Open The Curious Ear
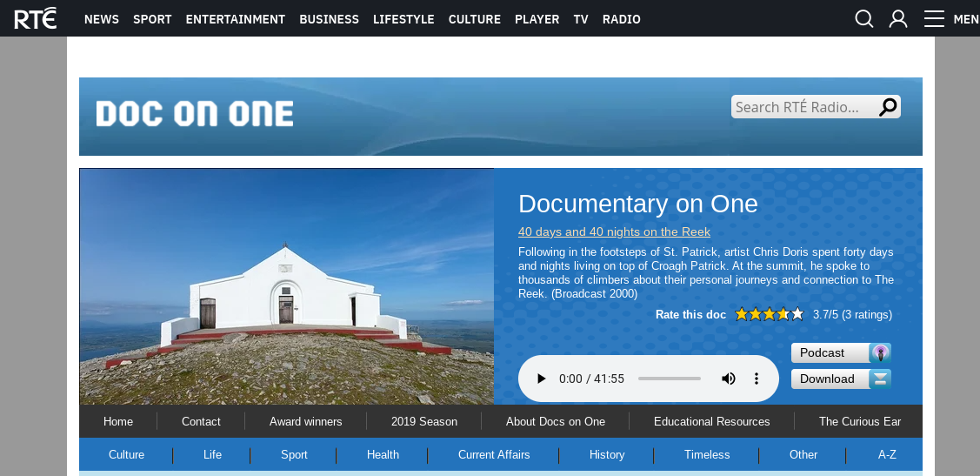This screenshot has width=980, height=476. point(860,421)
